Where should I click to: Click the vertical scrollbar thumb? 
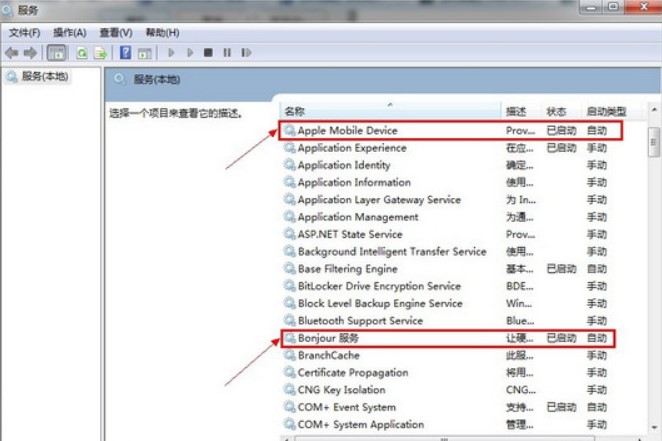coord(654,142)
